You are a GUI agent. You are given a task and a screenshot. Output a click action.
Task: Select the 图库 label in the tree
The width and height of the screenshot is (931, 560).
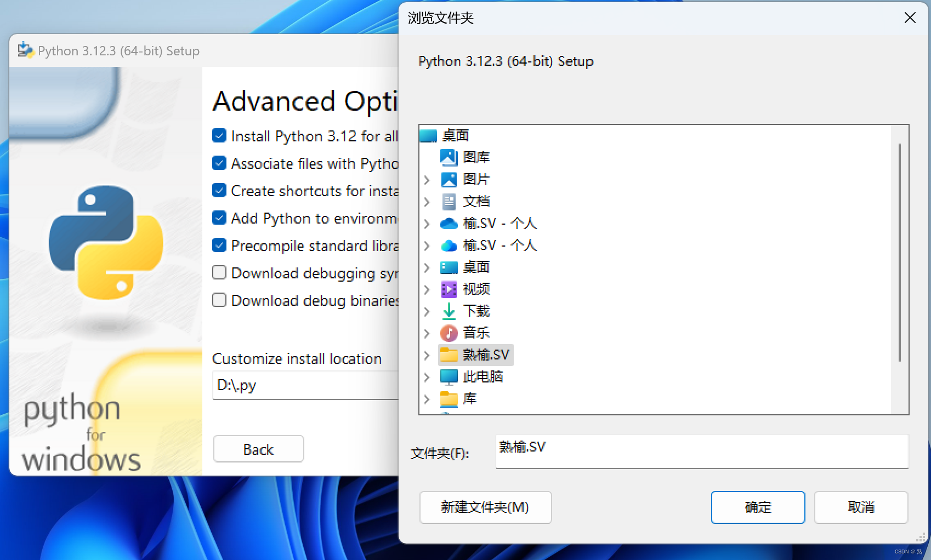476,158
